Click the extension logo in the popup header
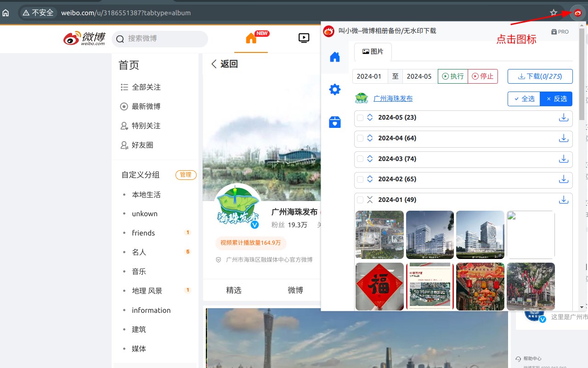 click(328, 31)
